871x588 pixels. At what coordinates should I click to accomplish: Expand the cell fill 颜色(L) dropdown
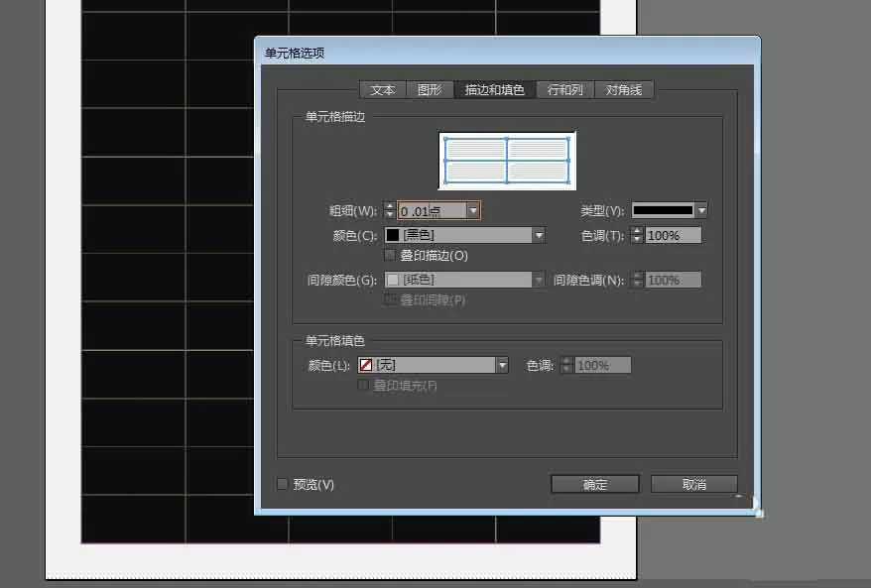[x=502, y=365]
